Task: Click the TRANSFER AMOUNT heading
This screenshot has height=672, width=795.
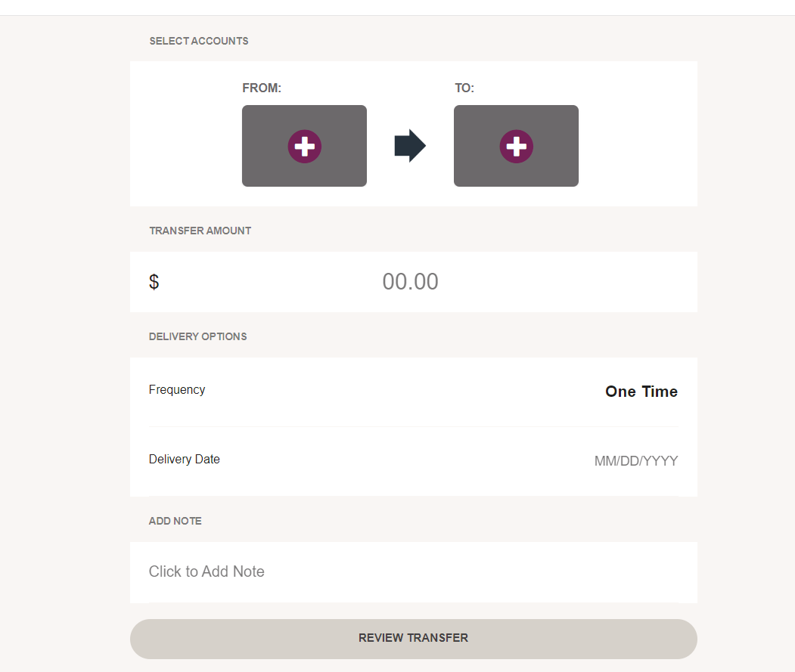Action: point(200,231)
